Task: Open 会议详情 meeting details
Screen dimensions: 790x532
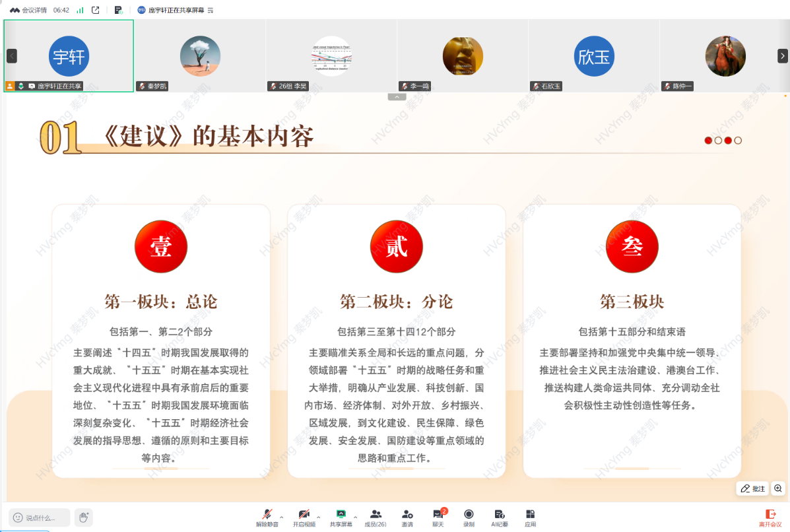Action: coord(28,10)
